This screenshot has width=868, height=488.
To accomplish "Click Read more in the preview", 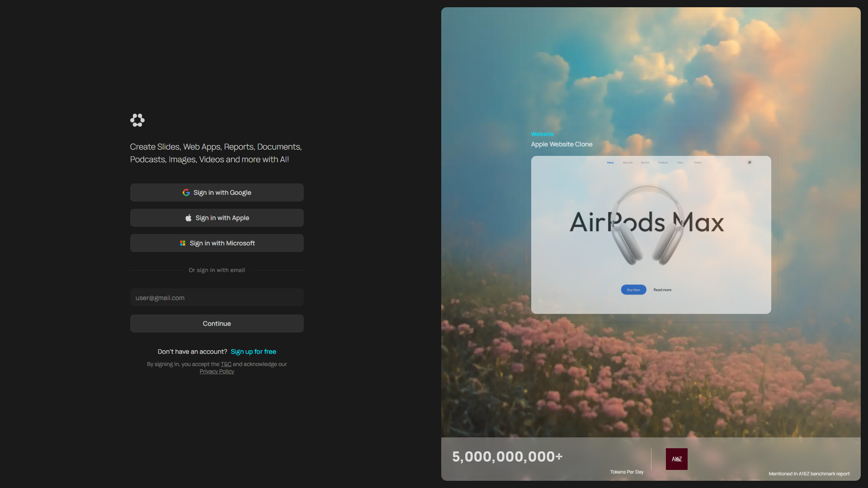I will 662,290.
